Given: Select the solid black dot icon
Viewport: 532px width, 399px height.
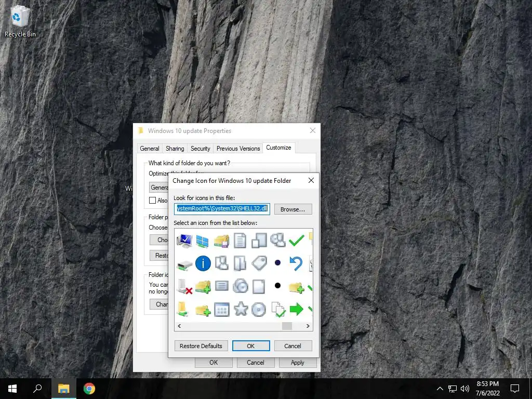Looking at the screenshot, I should (x=277, y=285).
